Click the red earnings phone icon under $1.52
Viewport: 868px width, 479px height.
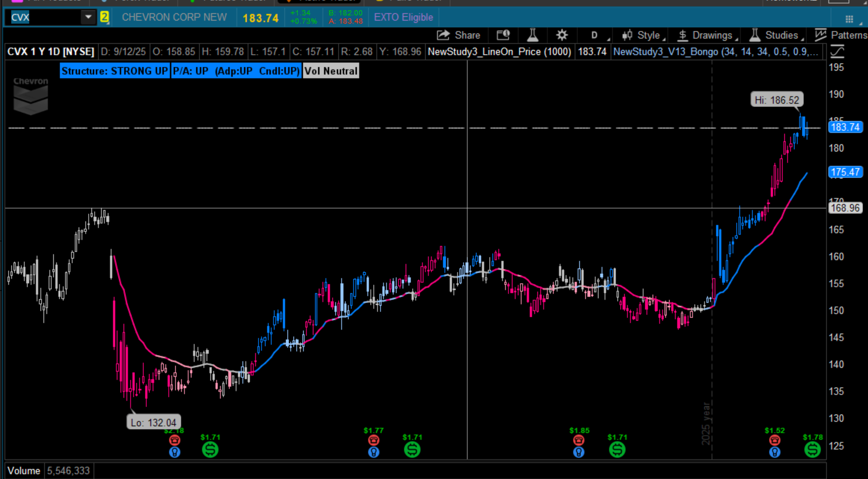(775, 440)
